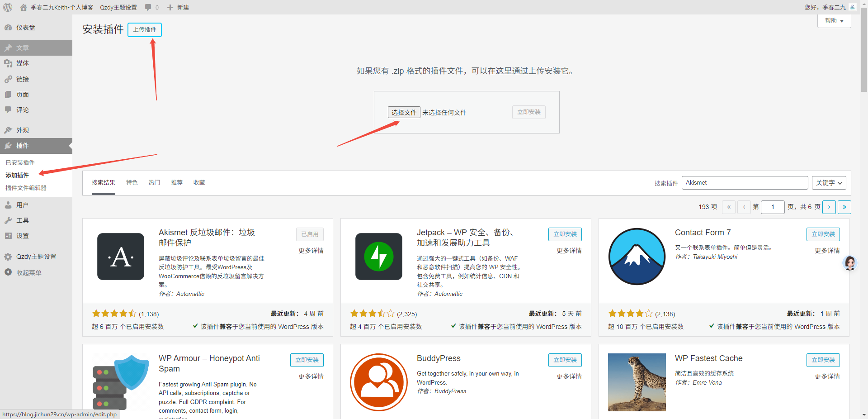Click the WordPress logo in admin bar
This screenshot has height=419, width=868.
coord(8,7)
